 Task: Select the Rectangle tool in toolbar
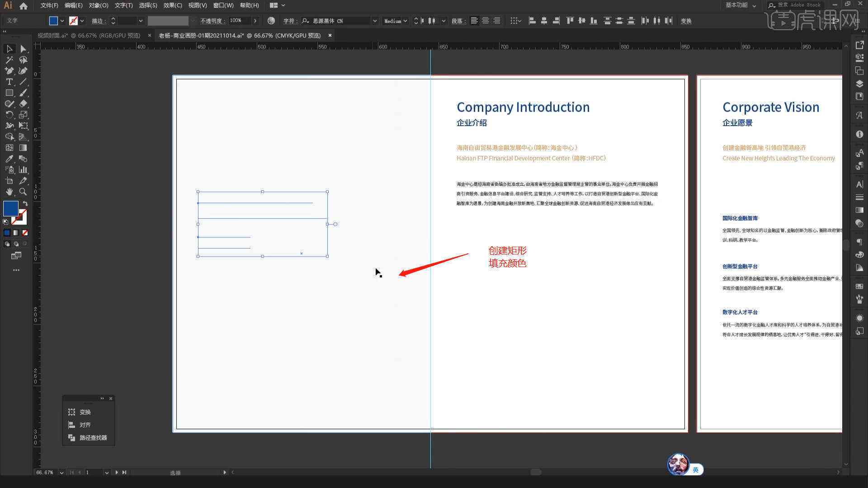coord(8,92)
